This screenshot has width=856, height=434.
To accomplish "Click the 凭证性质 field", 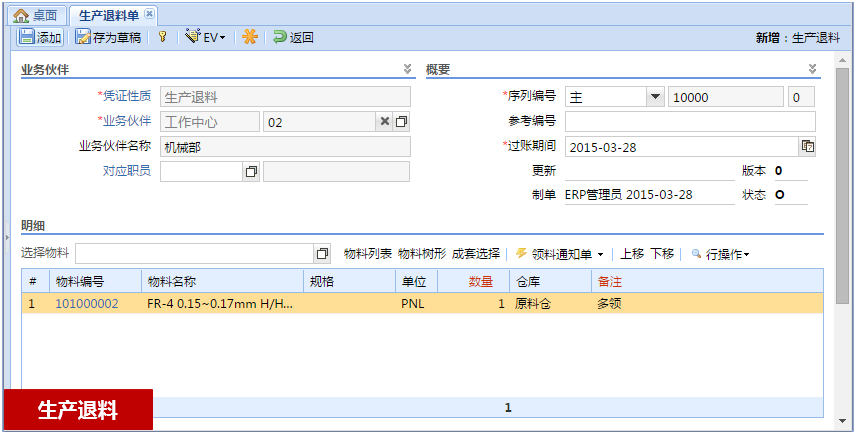I will [286, 97].
